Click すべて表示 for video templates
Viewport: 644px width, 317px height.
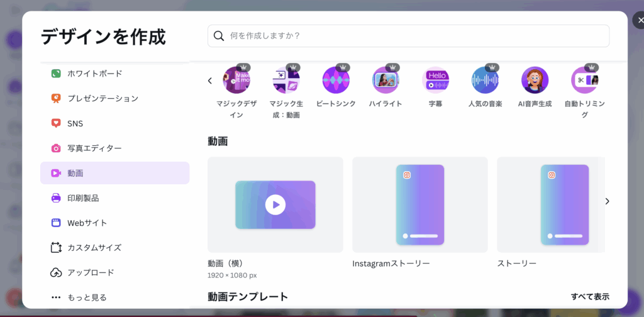589,296
